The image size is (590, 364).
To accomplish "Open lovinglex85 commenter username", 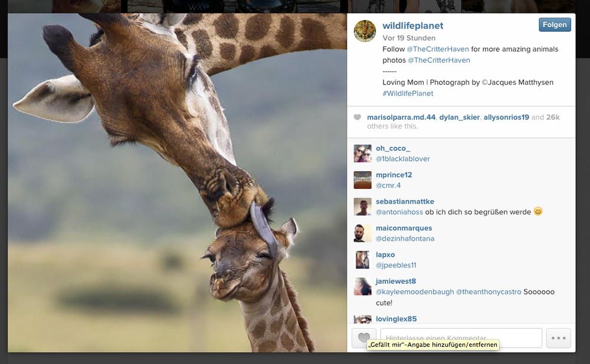I will [x=396, y=319].
